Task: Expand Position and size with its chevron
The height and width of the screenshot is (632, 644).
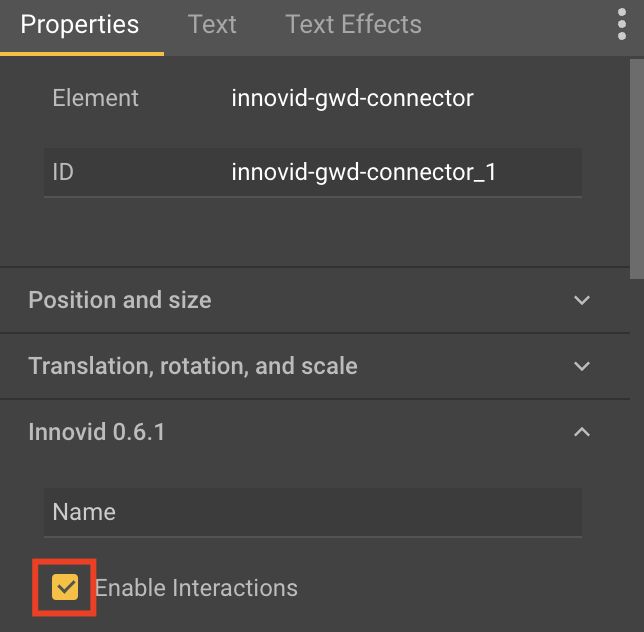Action: pos(582,300)
